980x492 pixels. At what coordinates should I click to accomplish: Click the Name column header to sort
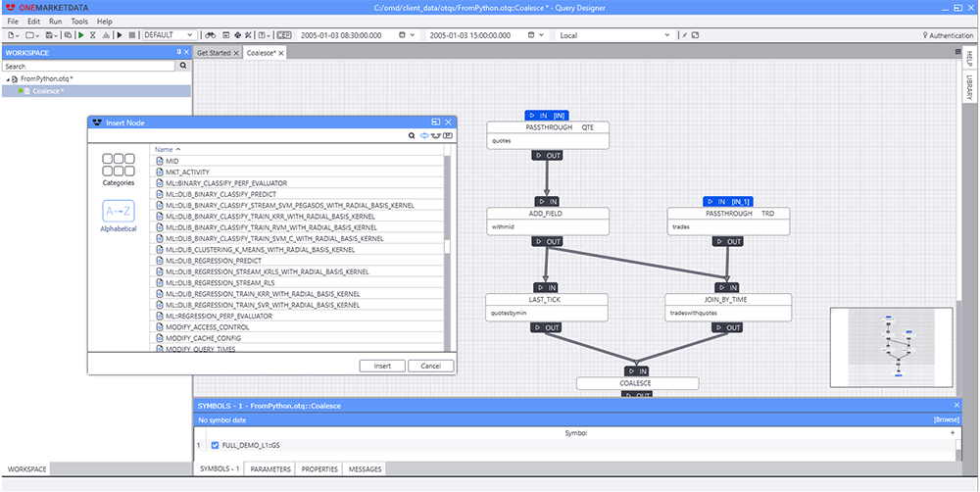[x=170, y=149]
